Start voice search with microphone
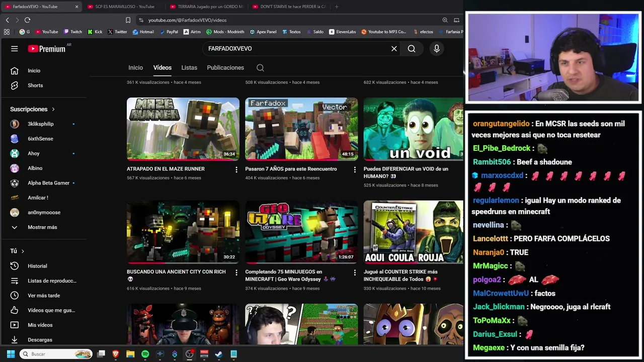Image resolution: width=644 pixels, height=362 pixels. click(x=437, y=49)
